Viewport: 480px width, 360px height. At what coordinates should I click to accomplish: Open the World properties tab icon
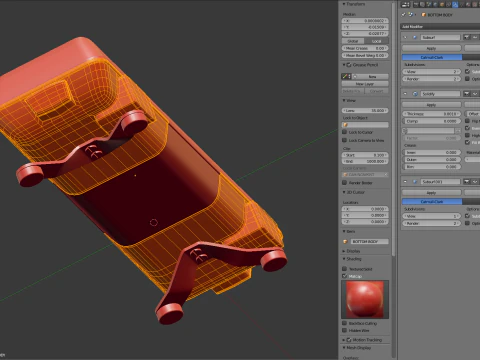435,5
